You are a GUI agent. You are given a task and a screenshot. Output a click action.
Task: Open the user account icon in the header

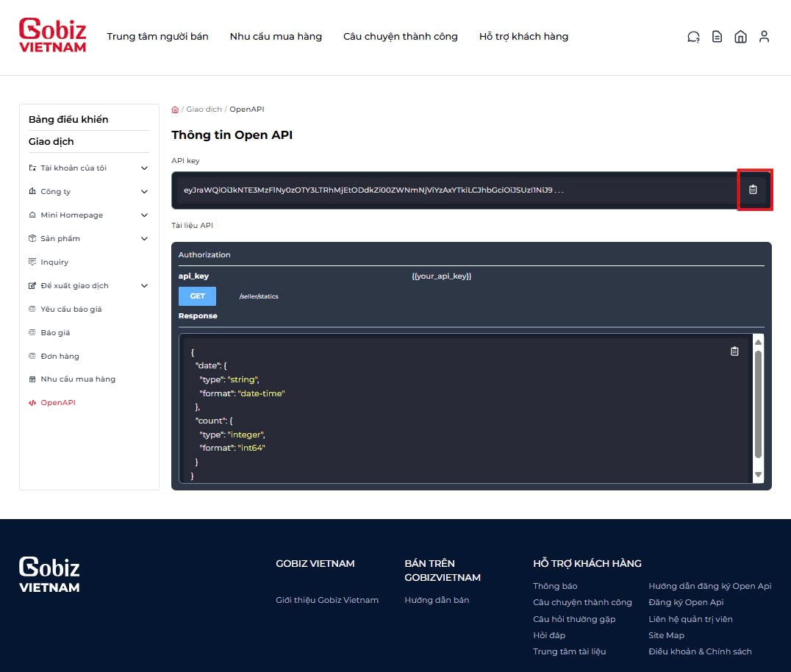pos(764,36)
